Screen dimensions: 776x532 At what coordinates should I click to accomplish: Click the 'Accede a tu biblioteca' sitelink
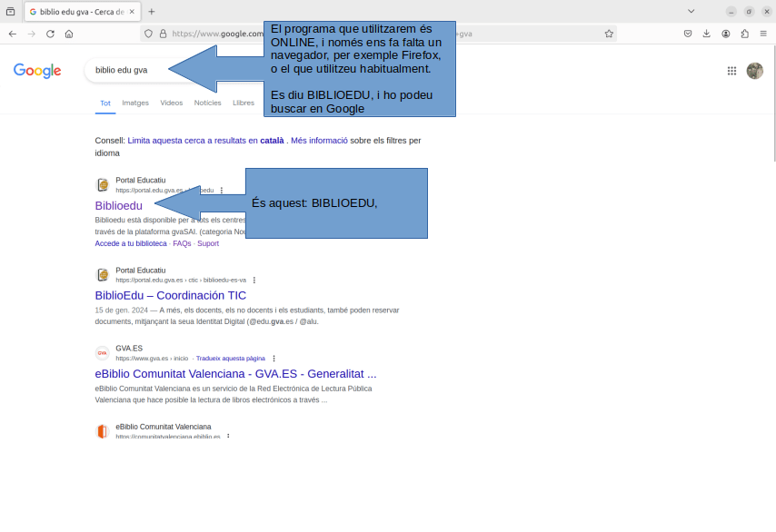click(x=131, y=243)
